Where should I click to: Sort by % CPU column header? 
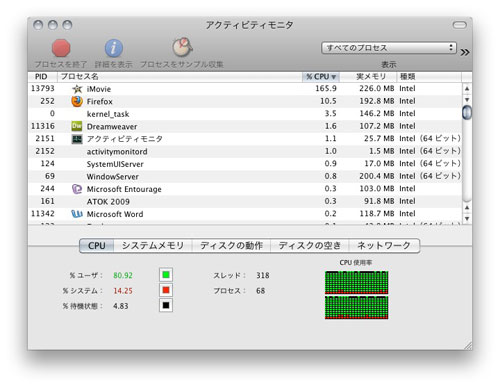click(x=321, y=77)
